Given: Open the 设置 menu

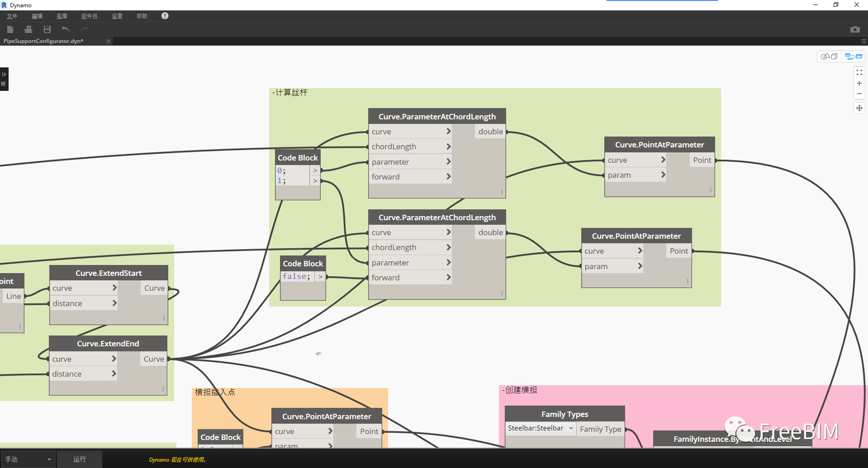Looking at the screenshot, I should (x=117, y=16).
